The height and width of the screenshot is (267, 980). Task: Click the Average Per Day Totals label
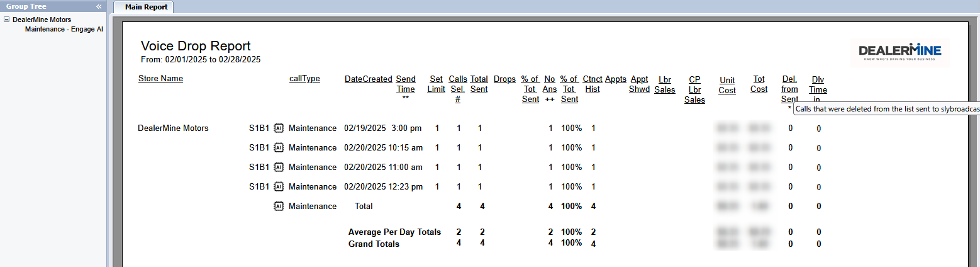(x=394, y=232)
